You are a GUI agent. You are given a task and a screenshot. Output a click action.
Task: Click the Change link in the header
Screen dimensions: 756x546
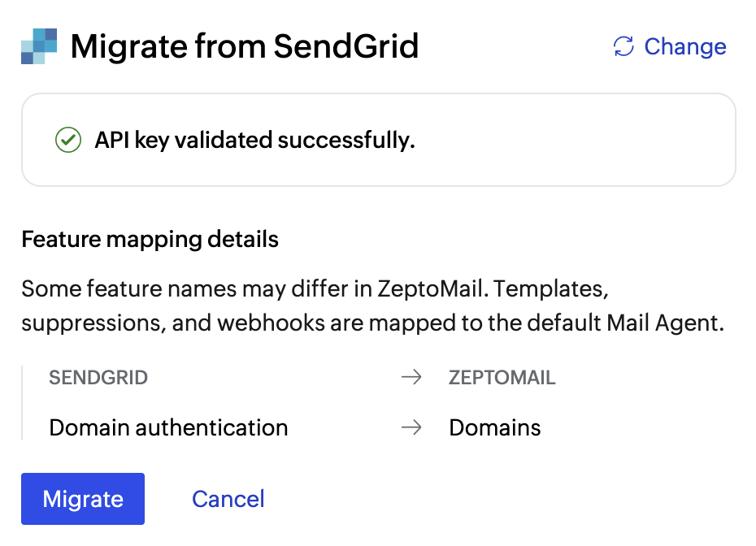pos(684,47)
